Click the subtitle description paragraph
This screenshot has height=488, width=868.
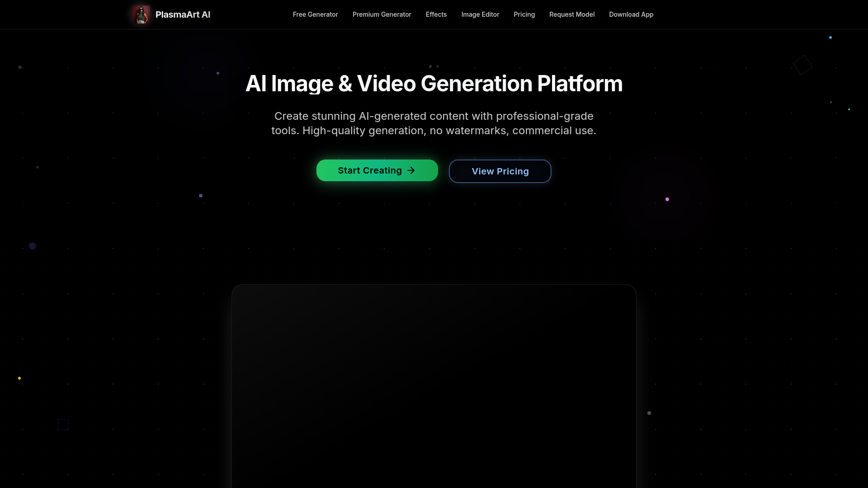434,123
